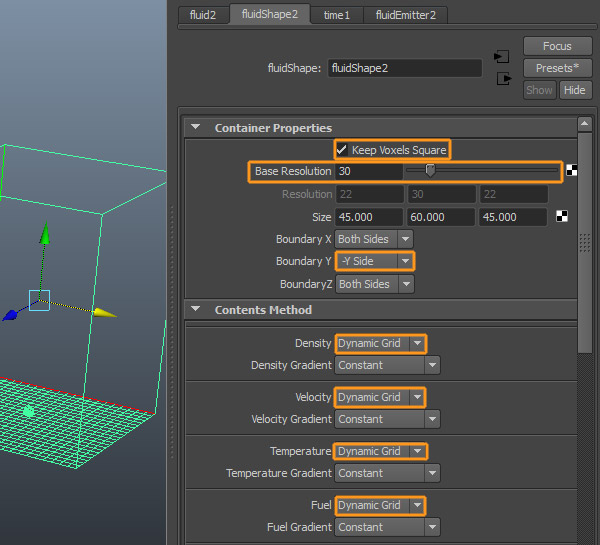This screenshot has width=600, height=545.
Task: Click the fluidShape name input field
Action: 405,68
